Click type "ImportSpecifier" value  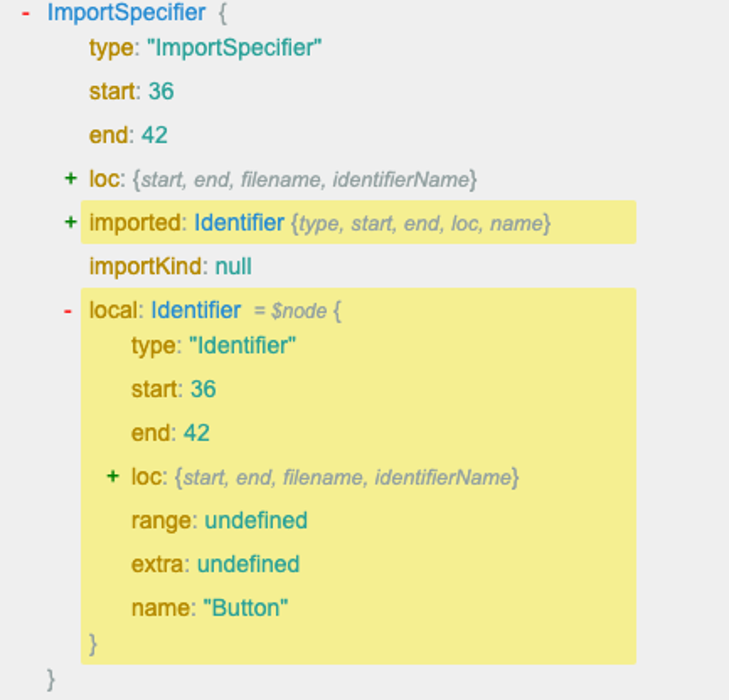(234, 48)
